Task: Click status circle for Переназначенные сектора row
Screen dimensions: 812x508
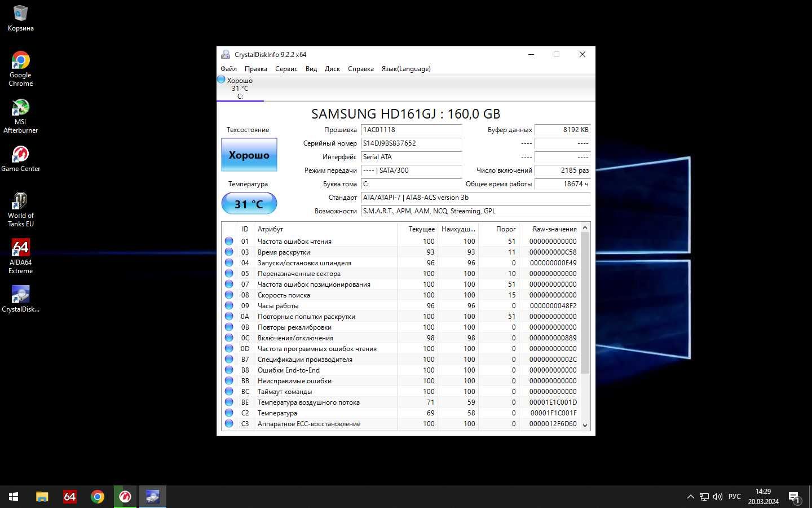Action: (229, 273)
